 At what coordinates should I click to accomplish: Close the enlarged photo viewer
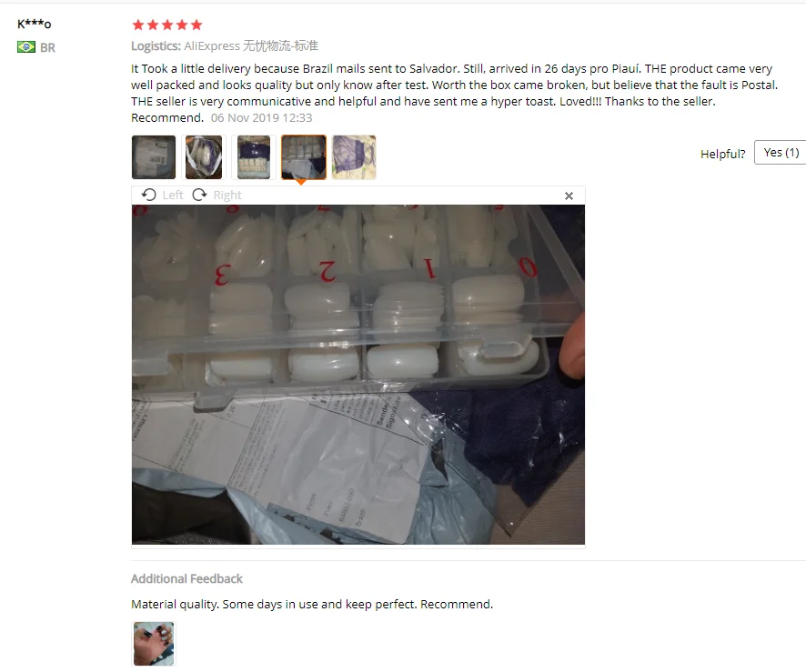[x=569, y=196]
